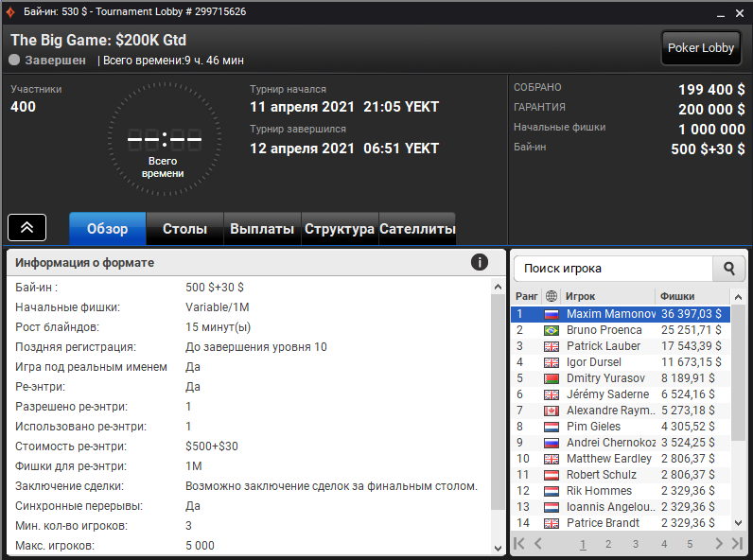This screenshot has height=560, width=753.
Task: Click the leaderboard scrollbar thumb
Action: pyautogui.click(x=738, y=372)
